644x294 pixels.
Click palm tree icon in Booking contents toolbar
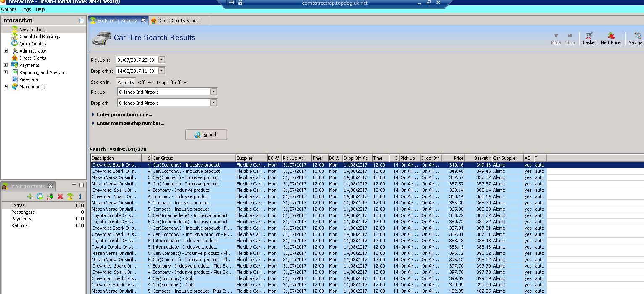pos(70,196)
